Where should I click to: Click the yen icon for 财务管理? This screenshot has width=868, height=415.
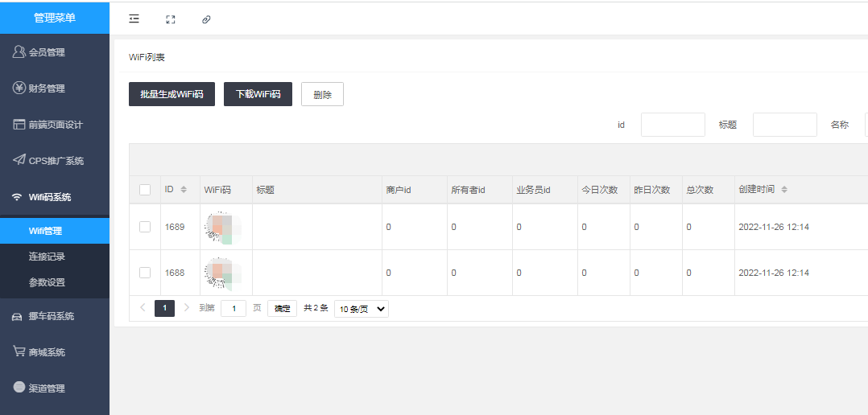tap(19, 88)
